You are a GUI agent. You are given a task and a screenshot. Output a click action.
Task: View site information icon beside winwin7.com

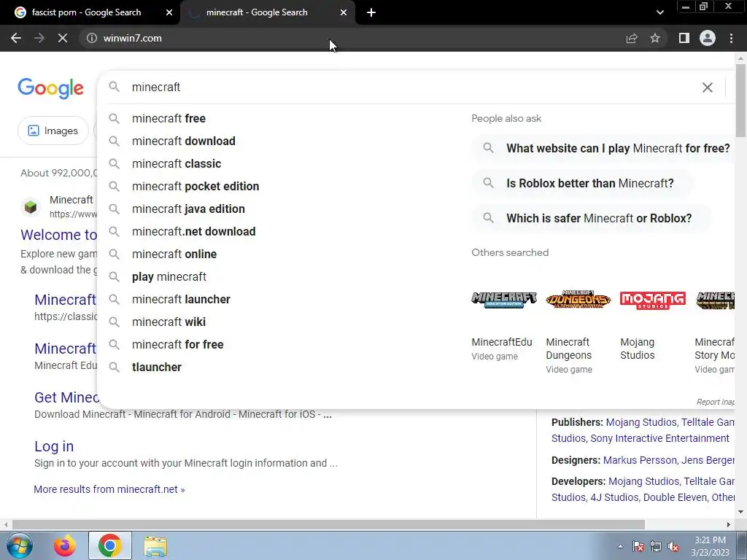click(92, 38)
